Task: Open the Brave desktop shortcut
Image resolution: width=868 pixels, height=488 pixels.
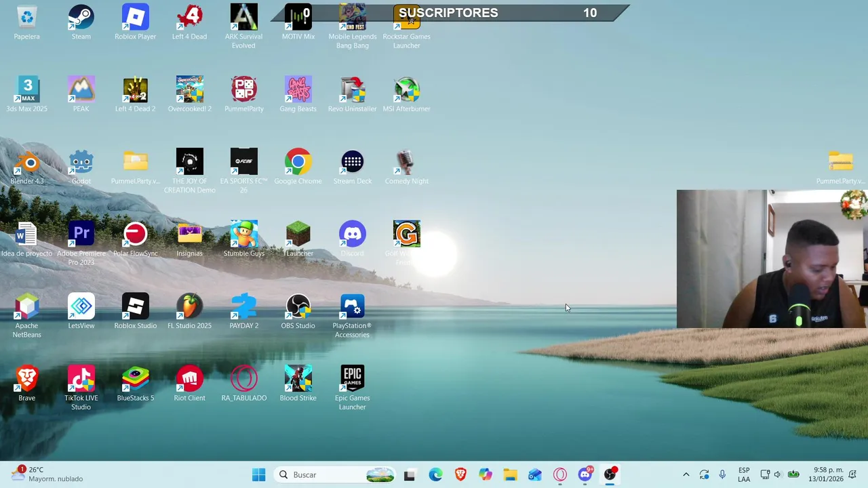Action: click(x=26, y=384)
